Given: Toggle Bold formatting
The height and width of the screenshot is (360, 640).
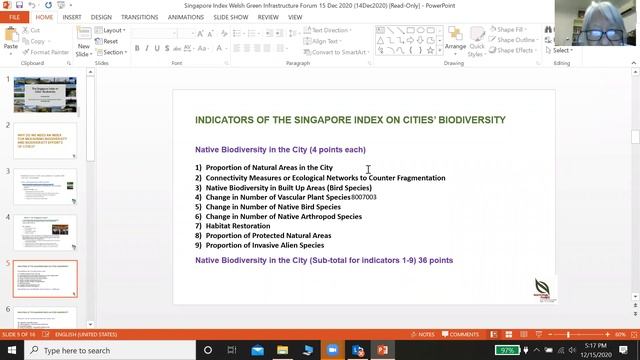Looking at the screenshot, I should pos(137,49).
